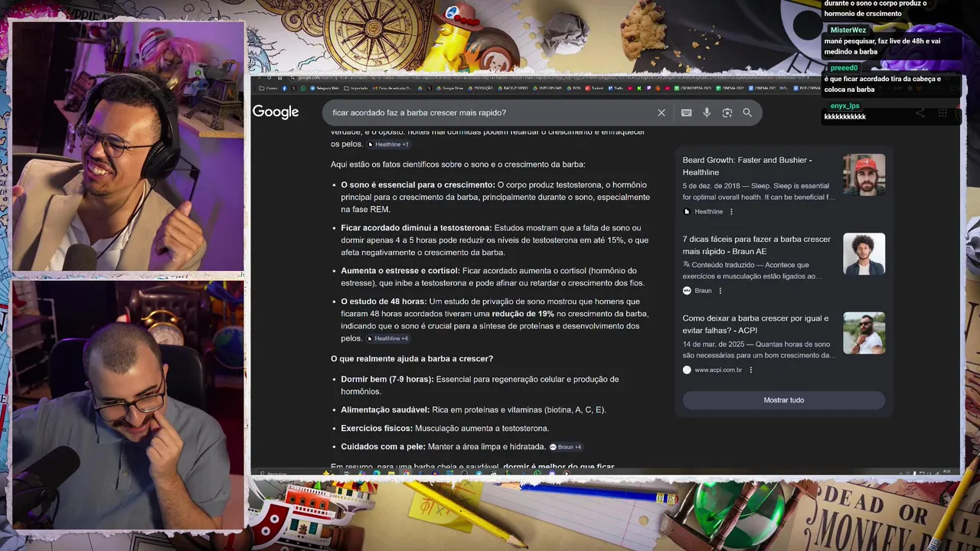The height and width of the screenshot is (551, 980).
Task: Click chat username MisterWez
Action: 848,30
